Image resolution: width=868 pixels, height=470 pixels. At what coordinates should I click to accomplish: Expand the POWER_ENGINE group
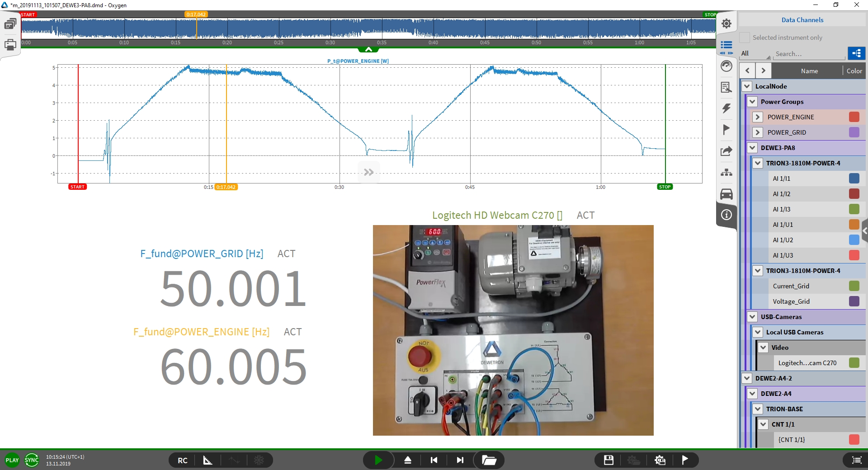(758, 117)
